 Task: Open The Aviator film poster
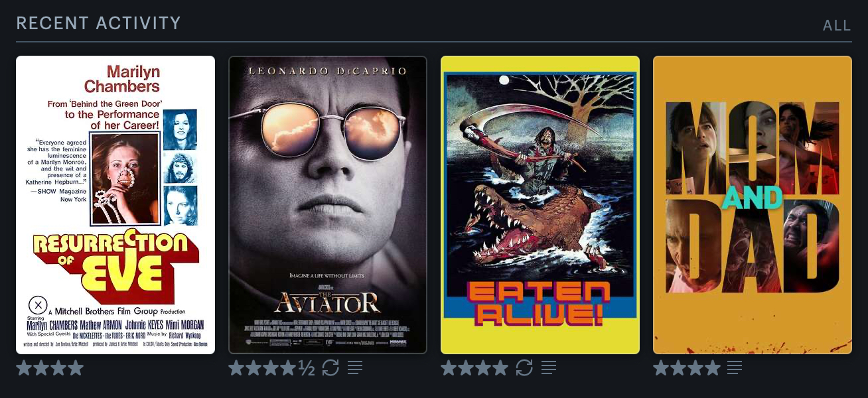point(328,205)
